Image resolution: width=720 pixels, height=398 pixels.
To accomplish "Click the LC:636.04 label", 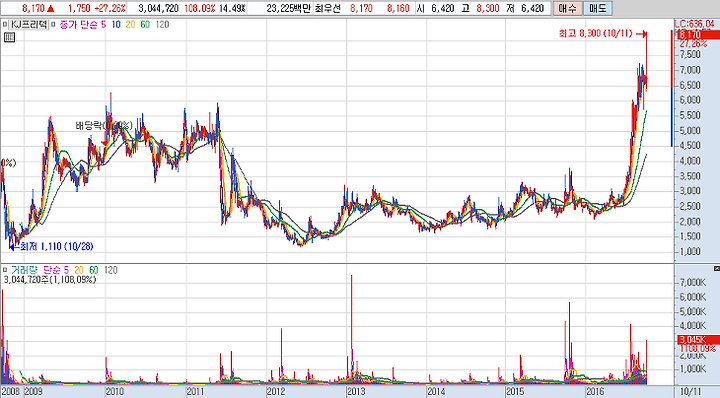I will click(x=694, y=23).
